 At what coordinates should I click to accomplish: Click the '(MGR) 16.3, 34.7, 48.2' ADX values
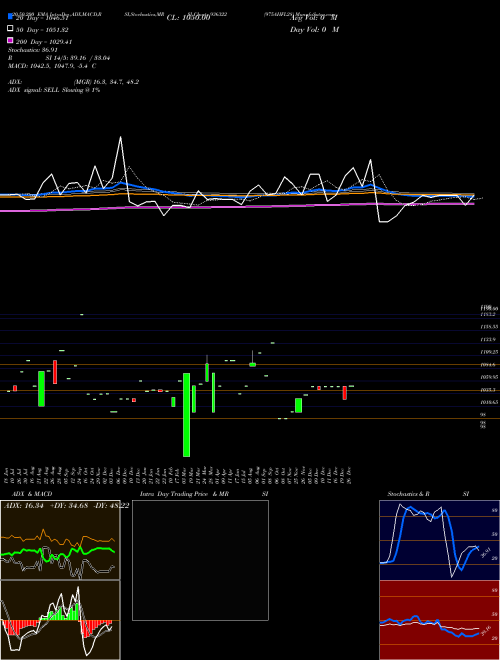tap(106, 82)
